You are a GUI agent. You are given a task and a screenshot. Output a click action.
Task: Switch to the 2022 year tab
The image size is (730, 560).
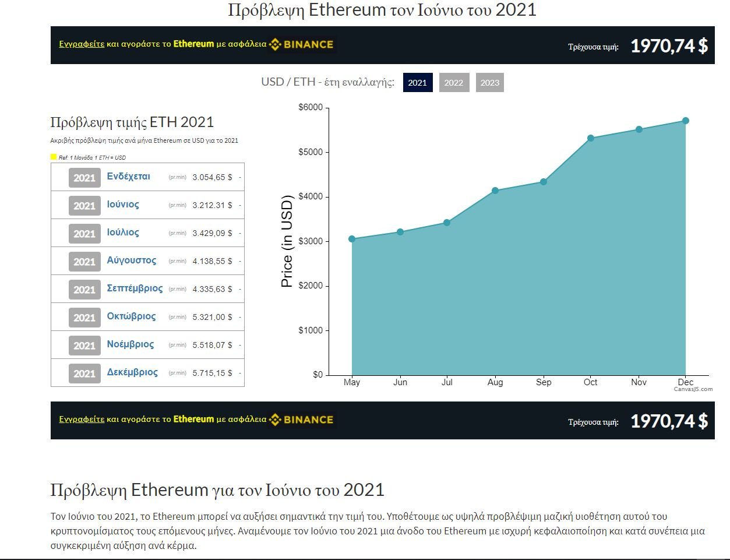point(454,82)
